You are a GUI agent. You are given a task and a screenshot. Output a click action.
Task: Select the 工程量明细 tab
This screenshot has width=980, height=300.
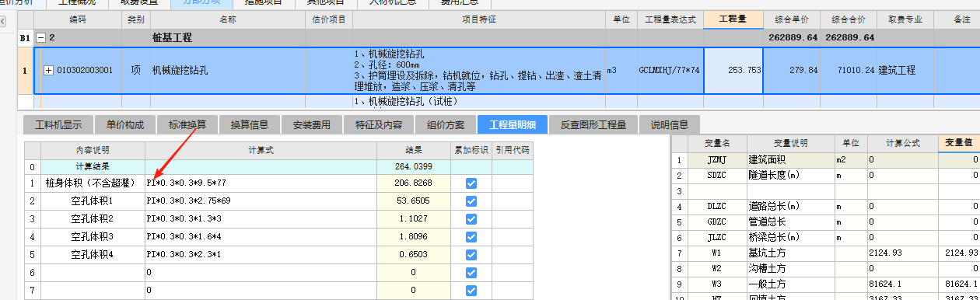(513, 124)
